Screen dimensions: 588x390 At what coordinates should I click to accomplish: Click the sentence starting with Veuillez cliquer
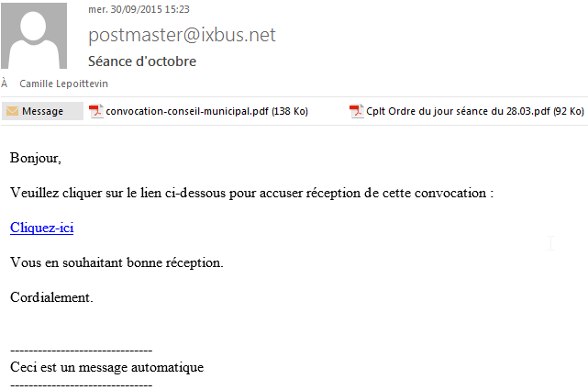[251, 193]
